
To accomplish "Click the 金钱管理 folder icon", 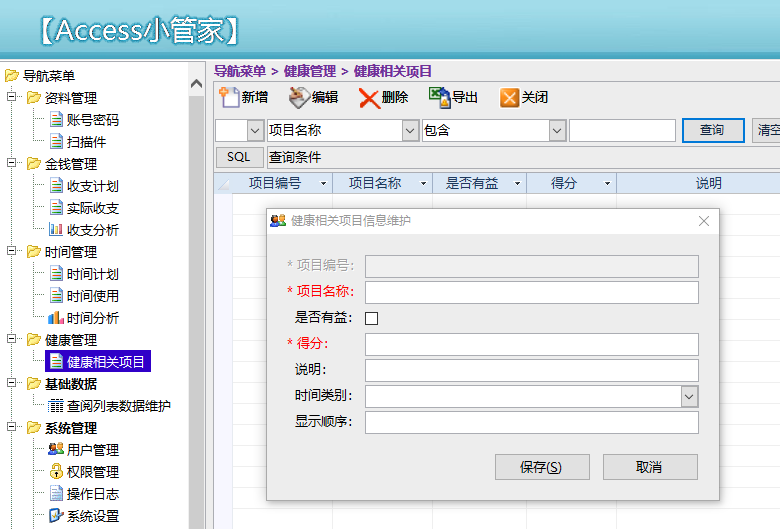I will tap(34, 163).
